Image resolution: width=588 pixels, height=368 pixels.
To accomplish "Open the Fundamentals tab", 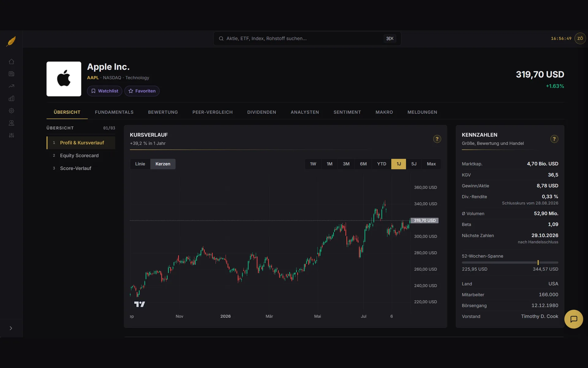I will [x=114, y=112].
